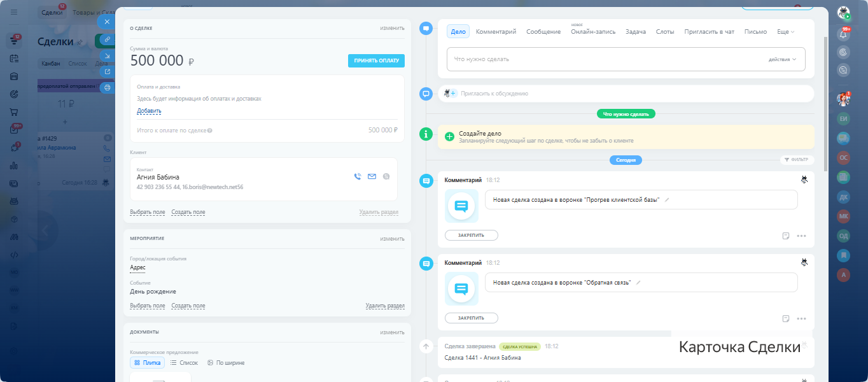Viewport: 868px width, 382px height.
Task: Close the deal card with the X button
Action: click(x=107, y=22)
